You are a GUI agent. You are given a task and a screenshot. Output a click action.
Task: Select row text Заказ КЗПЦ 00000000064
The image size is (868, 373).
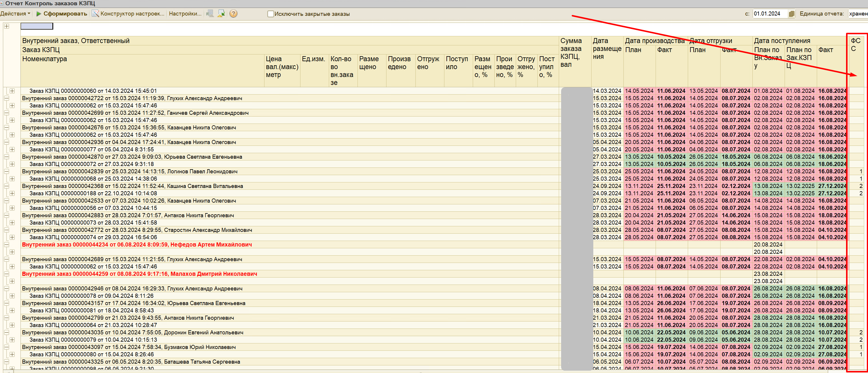(93, 325)
